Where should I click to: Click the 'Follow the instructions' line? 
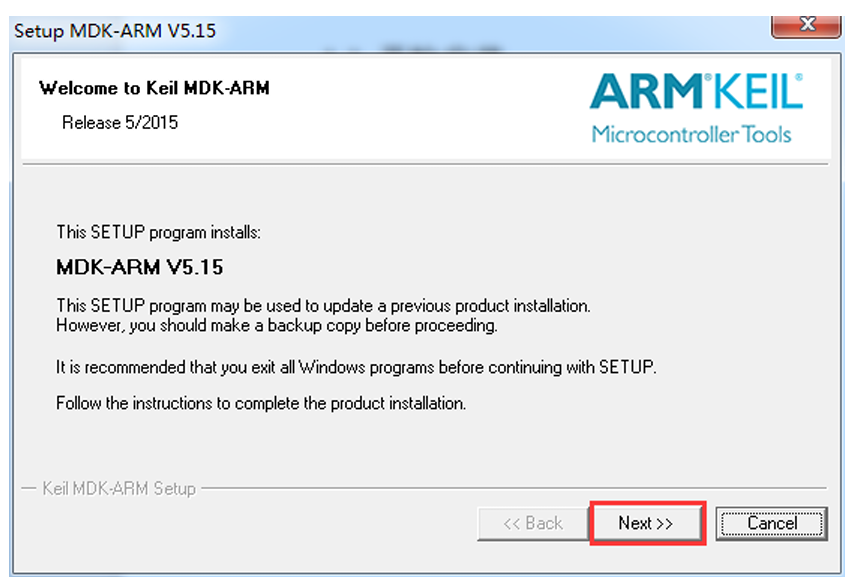(261, 404)
